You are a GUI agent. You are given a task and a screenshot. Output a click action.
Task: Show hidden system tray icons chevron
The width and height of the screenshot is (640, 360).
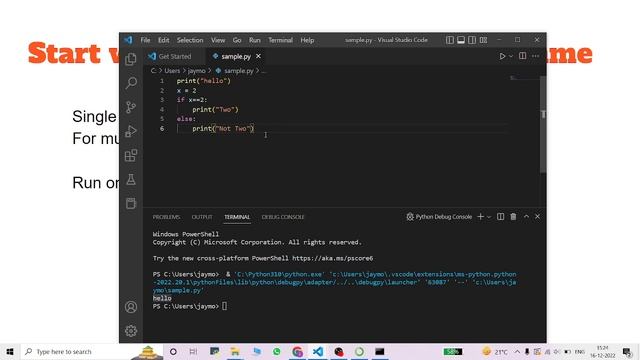pyautogui.click(x=517, y=351)
